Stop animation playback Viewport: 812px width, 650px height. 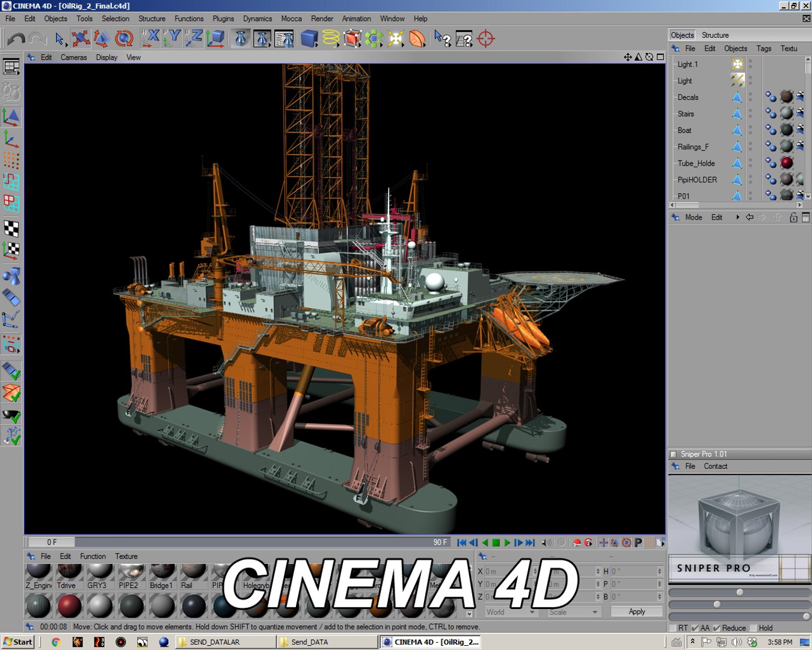pyautogui.click(x=496, y=543)
